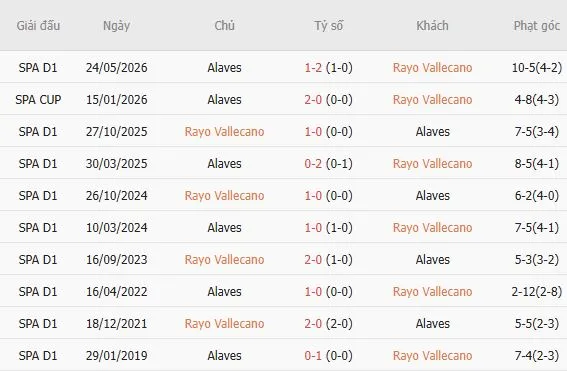Open Rayo Vallecano home team on 27/10/2025

pyautogui.click(x=224, y=132)
